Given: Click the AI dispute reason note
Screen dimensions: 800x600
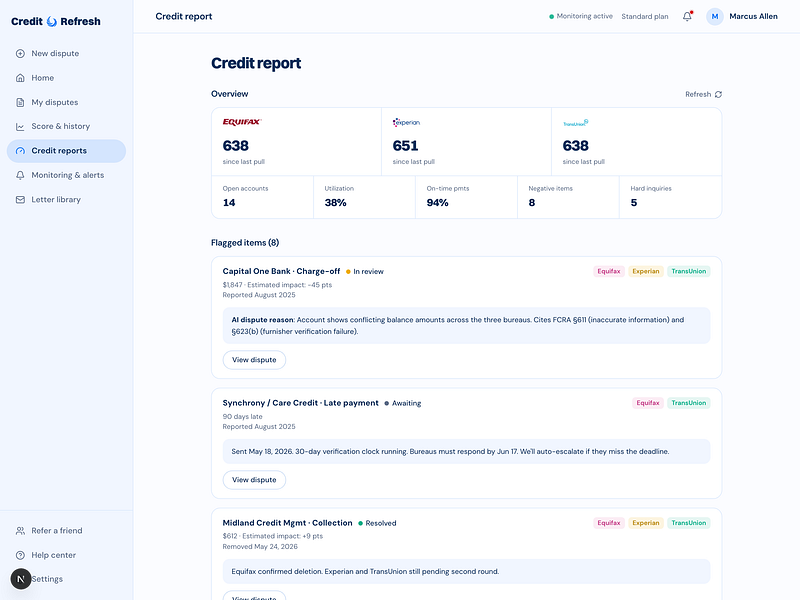Looking at the screenshot, I should [x=466, y=326].
